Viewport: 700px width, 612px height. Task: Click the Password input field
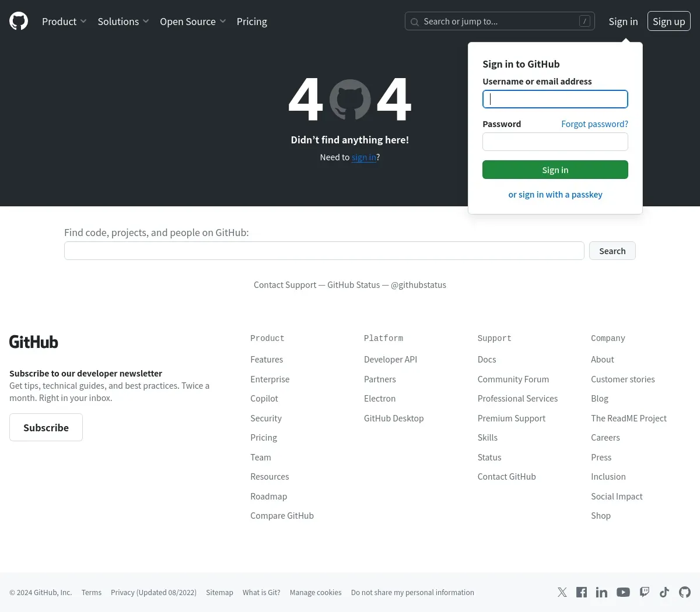point(555,142)
